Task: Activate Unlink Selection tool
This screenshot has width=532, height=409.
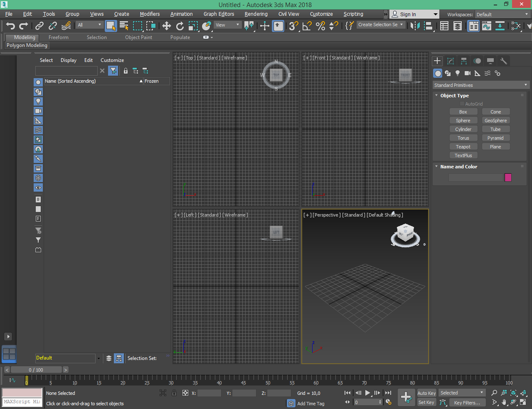Action: (x=53, y=26)
